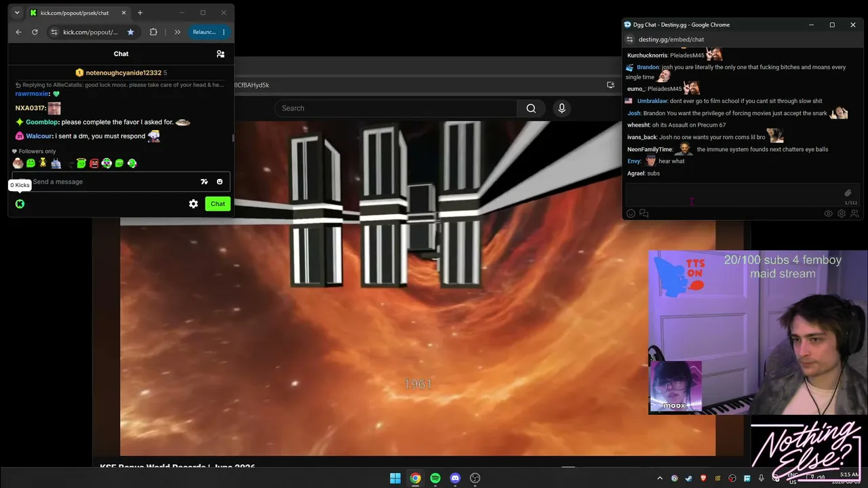Screen dimensions: 868x488
Task: Insert the red angry emote
Action: 94,163
